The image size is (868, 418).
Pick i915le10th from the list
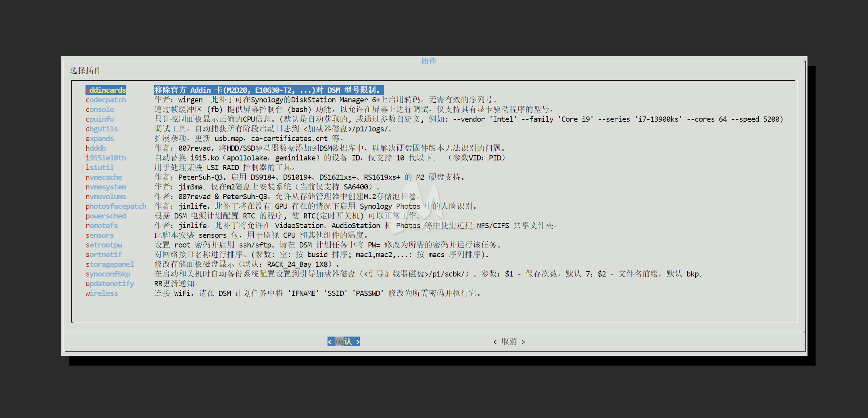[106, 158]
